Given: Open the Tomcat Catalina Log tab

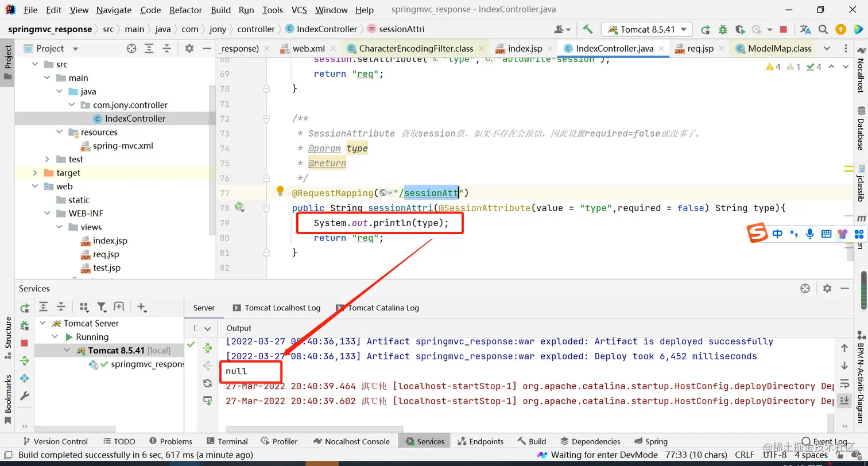Looking at the screenshot, I should (378, 308).
